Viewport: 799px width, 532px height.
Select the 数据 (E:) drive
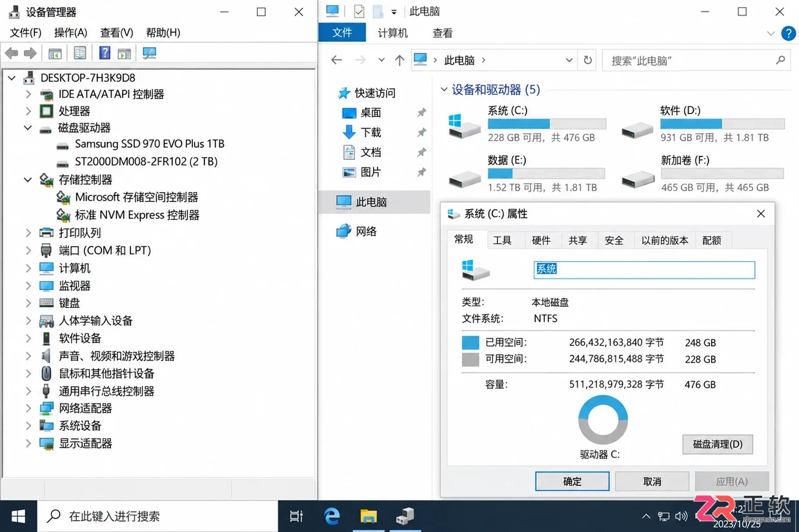(527, 173)
